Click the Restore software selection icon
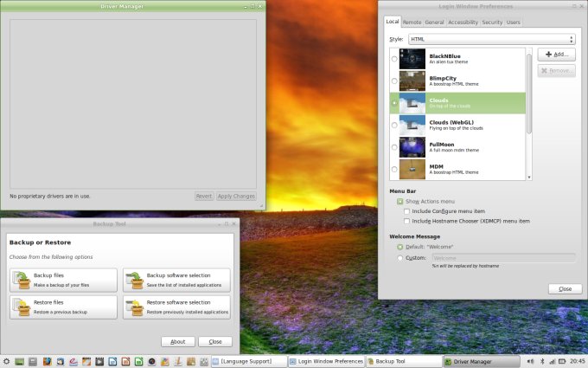588x368 pixels. tap(134, 307)
